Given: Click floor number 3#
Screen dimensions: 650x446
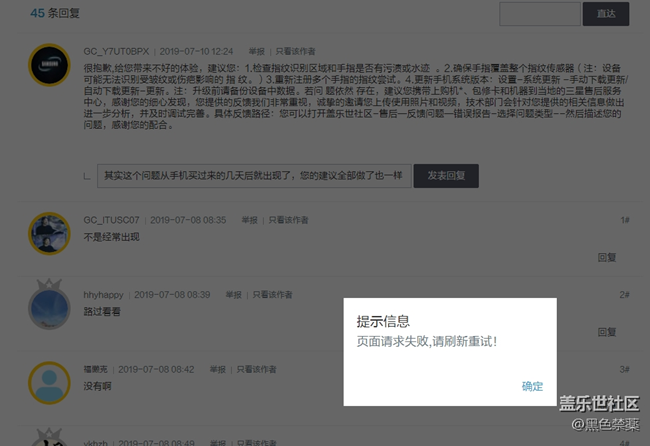Looking at the screenshot, I should coord(624,369).
